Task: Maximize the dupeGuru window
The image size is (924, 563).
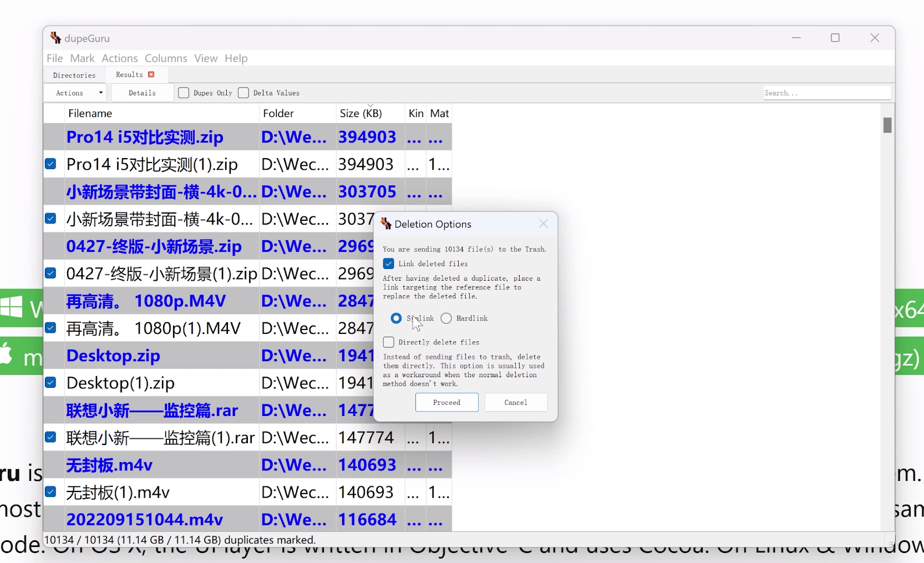Action: coord(835,38)
